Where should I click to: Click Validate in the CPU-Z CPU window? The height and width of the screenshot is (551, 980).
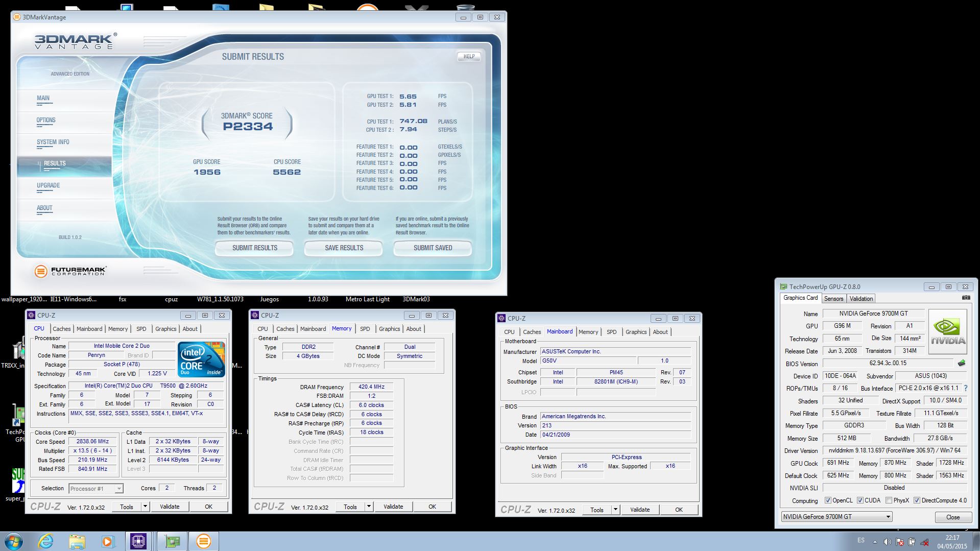tap(170, 507)
